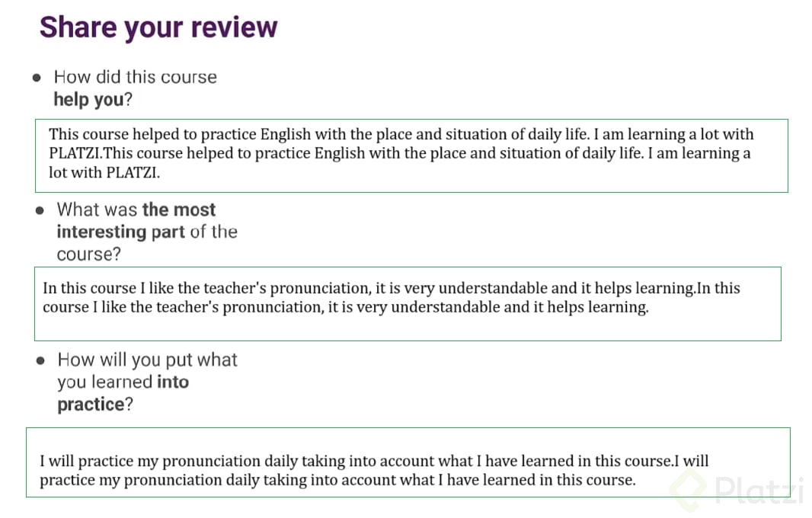Click "lot with PLATZI." ending the first answer

tap(104, 172)
